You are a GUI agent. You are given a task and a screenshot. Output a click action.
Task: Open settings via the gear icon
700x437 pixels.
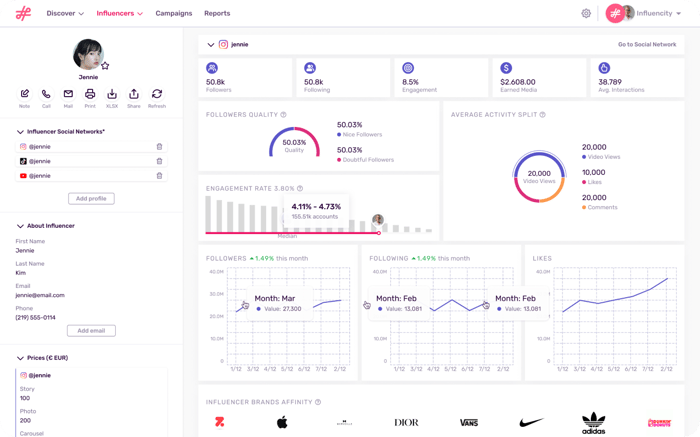coord(586,14)
